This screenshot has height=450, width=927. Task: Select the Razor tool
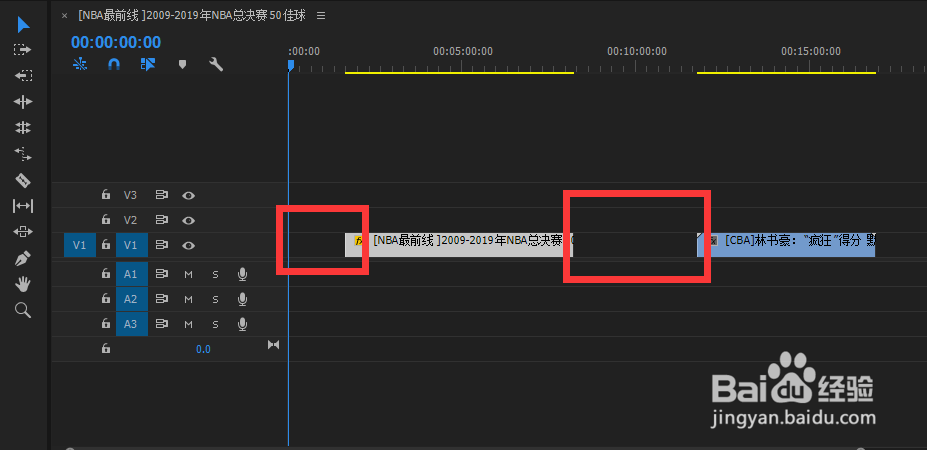(x=23, y=180)
